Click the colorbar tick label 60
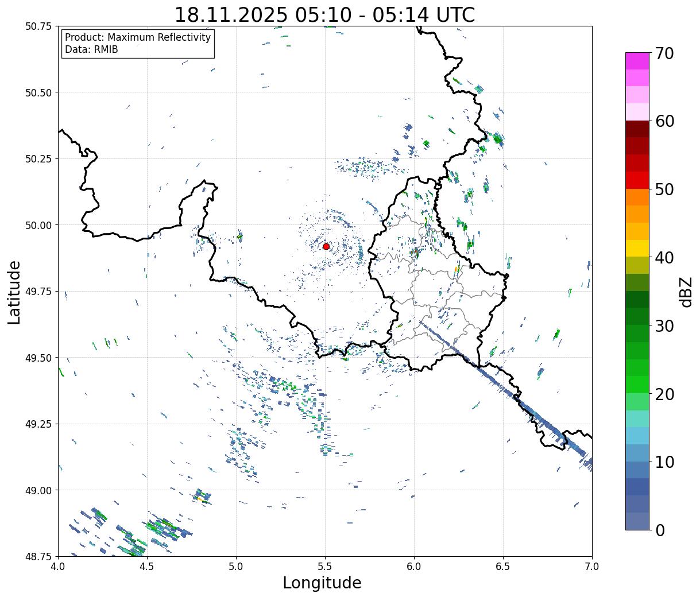 (664, 121)
